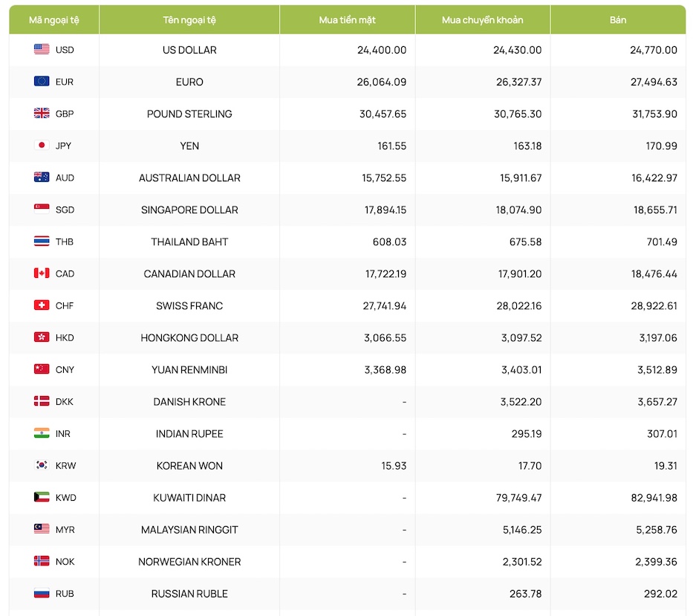The height and width of the screenshot is (616, 693).
Task: Click the "Bán" column header
Action: (618, 20)
